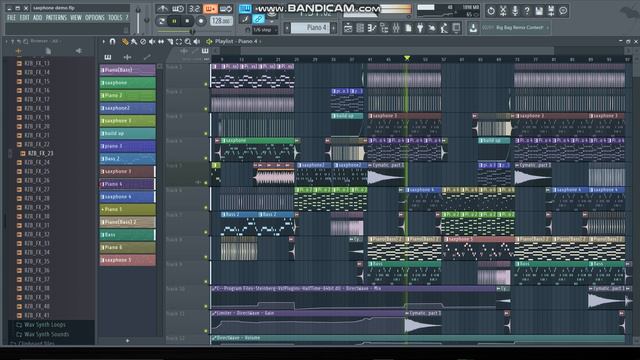
Task: Toggle the magnet snap icon in playlist
Action: [x=113, y=41]
